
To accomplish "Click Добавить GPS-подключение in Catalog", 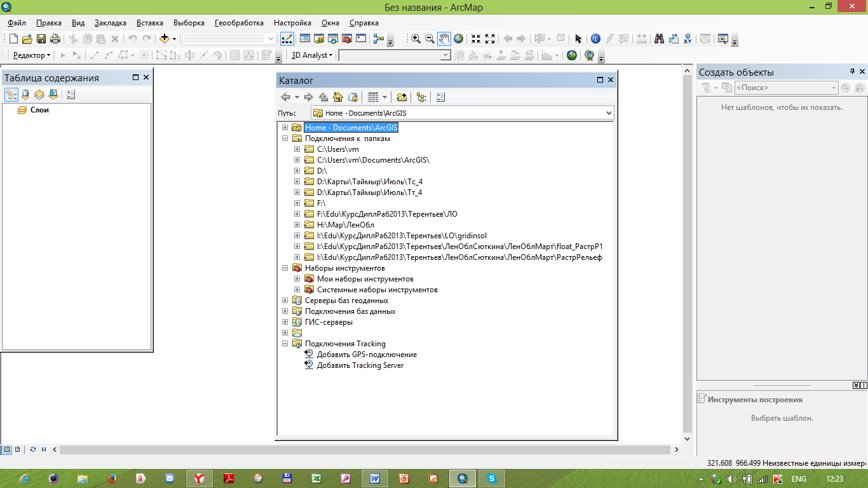I will click(x=367, y=355).
